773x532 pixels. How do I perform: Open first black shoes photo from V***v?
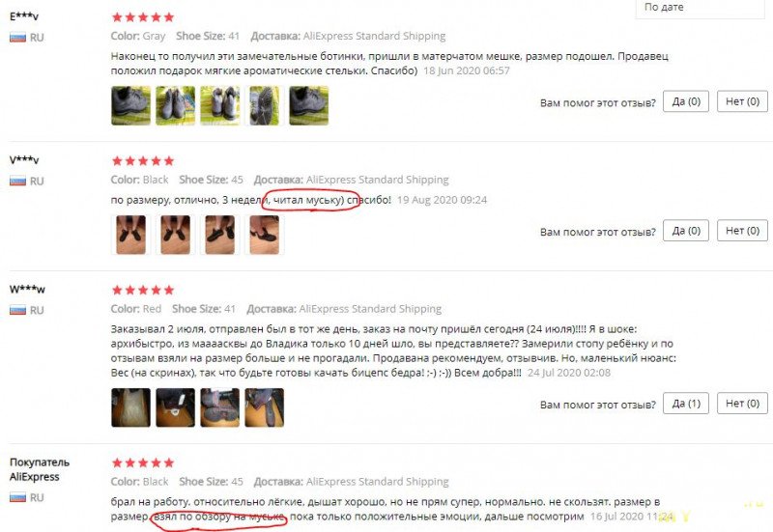[x=130, y=235]
